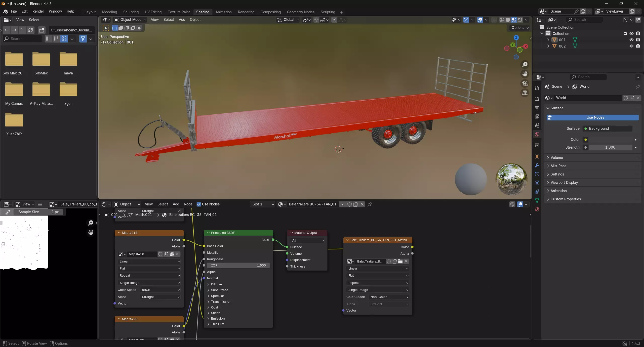Viewport: 644px width, 347px height.
Task: Click Background surface shader button
Action: pyautogui.click(x=608, y=128)
